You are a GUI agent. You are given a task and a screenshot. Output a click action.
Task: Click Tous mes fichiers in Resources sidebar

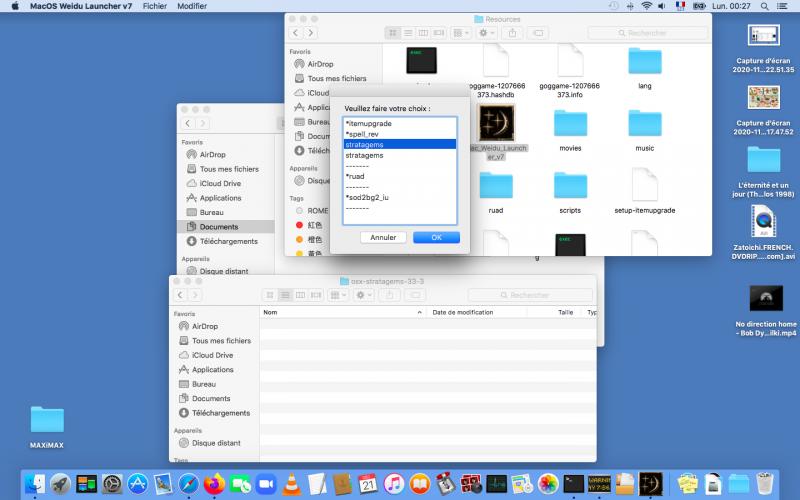tap(337, 79)
